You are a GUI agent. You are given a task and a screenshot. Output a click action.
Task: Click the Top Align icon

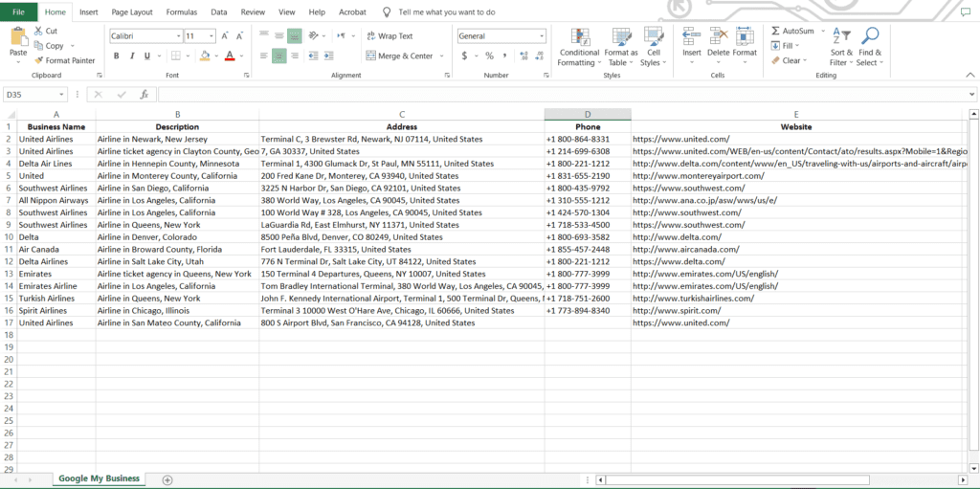point(264,35)
